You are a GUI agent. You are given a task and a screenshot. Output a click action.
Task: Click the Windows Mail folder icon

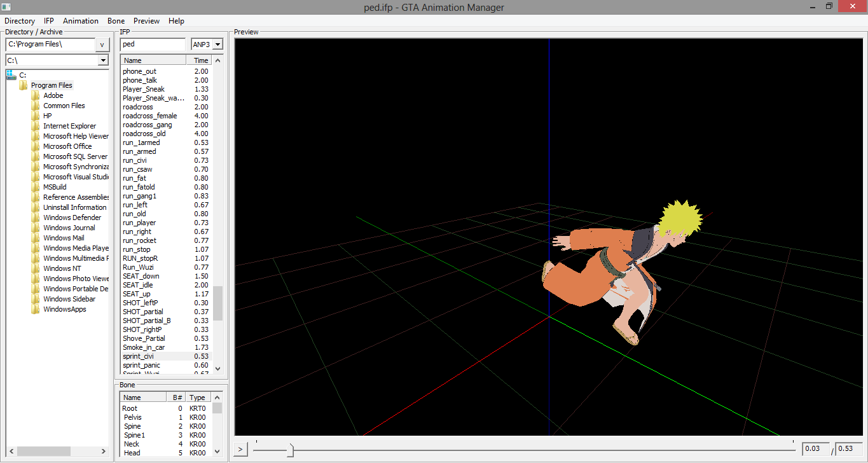[x=36, y=238]
